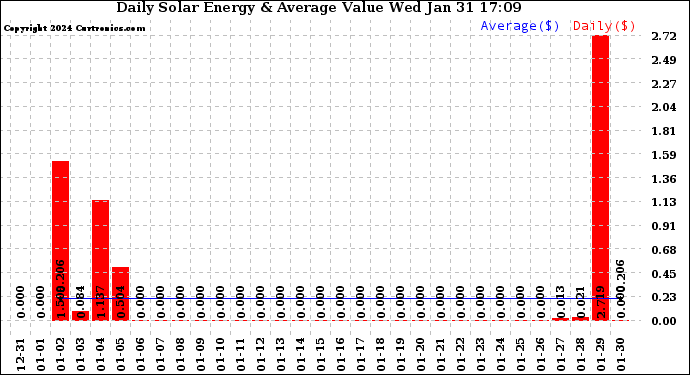Click the 2.719 value on the 01-29 bar
The image size is (690, 375).
tap(602, 301)
